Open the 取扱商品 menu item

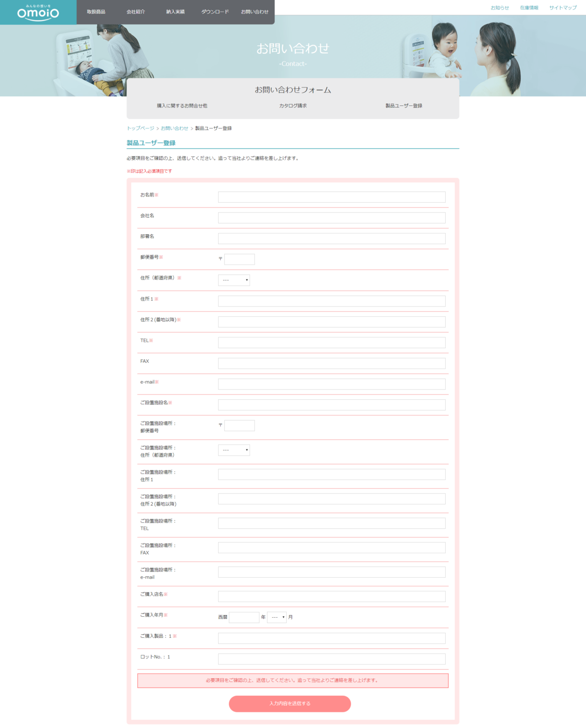point(96,12)
